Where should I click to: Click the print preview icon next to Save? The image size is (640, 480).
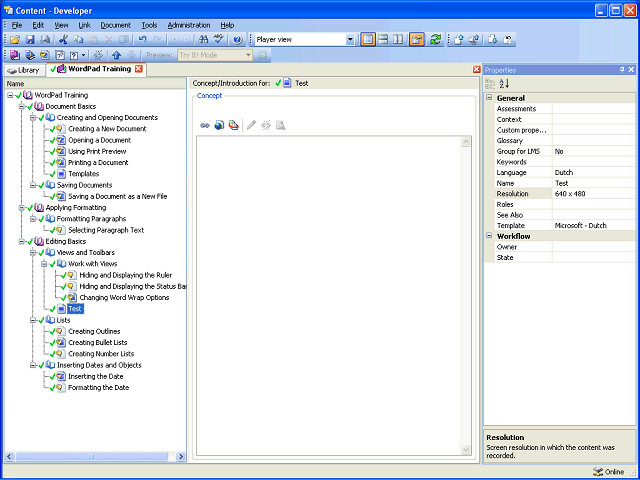click(x=45, y=40)
